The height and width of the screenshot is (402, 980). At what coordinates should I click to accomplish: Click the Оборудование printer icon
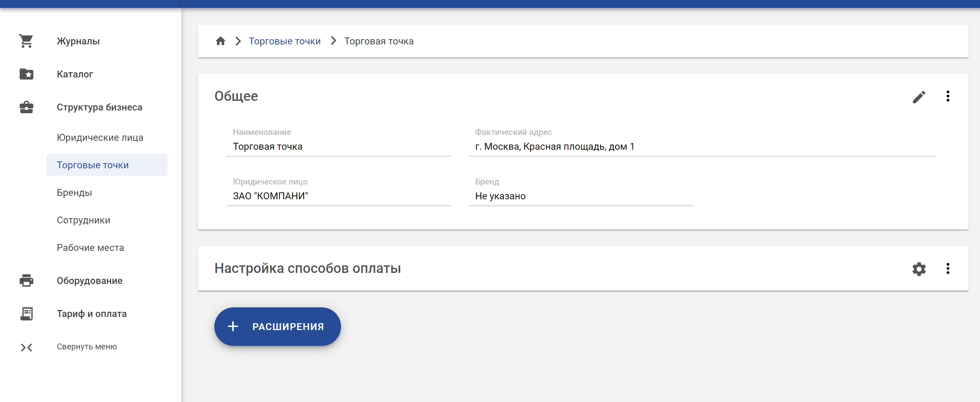(26, 281)
